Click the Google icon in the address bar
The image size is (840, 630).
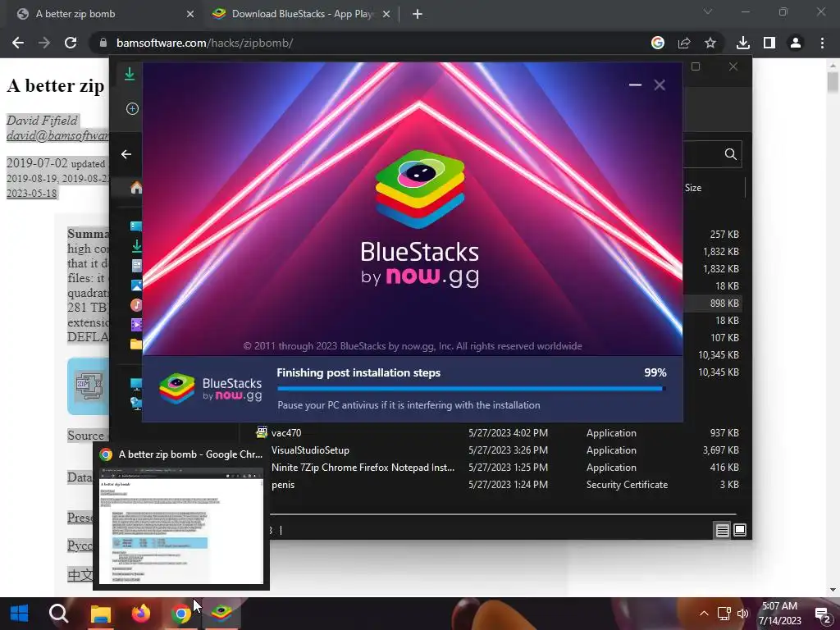[x=658, y=43]
